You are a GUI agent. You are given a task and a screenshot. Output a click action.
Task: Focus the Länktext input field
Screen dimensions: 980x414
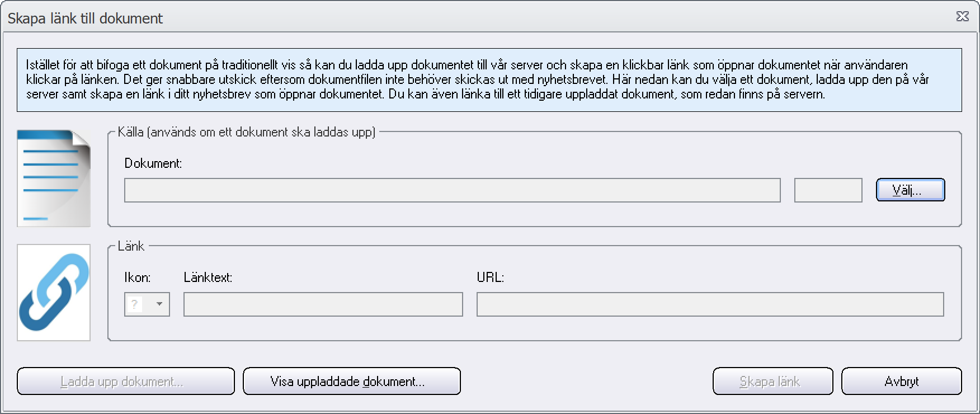(x=323, y=304)
